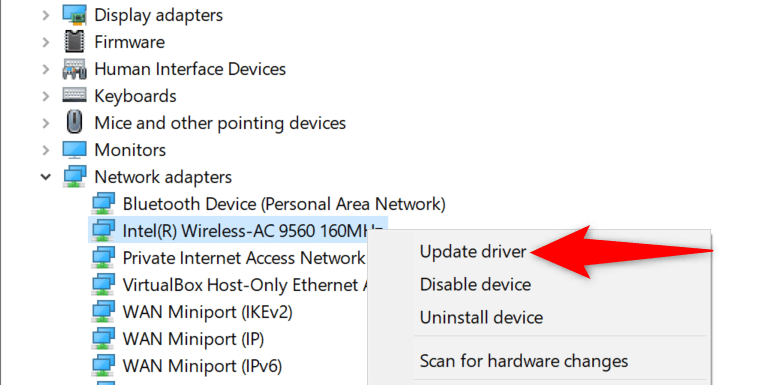This screenshot has width=765, height=385.
Task: Collapse the Network adapters node
Action: (45, 177)
